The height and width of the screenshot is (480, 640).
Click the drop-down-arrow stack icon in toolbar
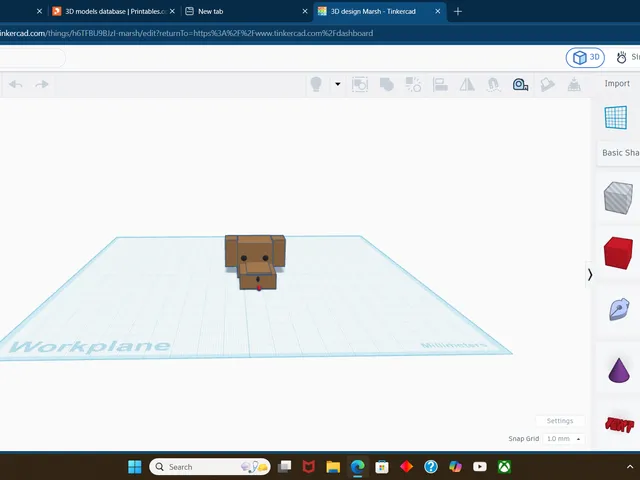click(574, 84)
